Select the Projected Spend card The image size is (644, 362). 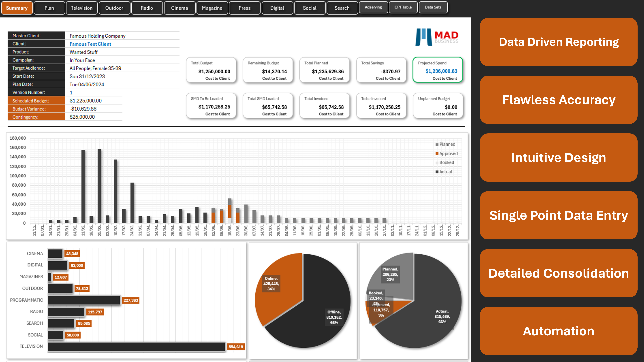point(437,70)
